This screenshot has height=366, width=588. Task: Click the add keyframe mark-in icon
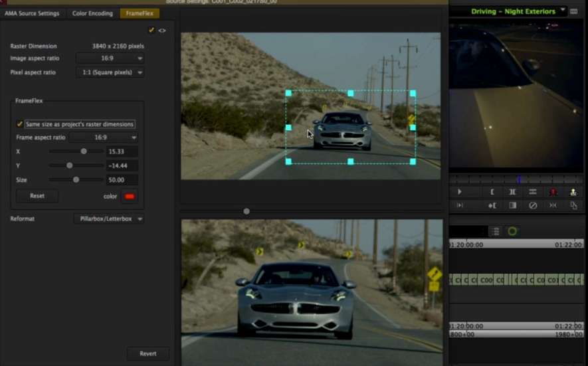pos(492,205)
